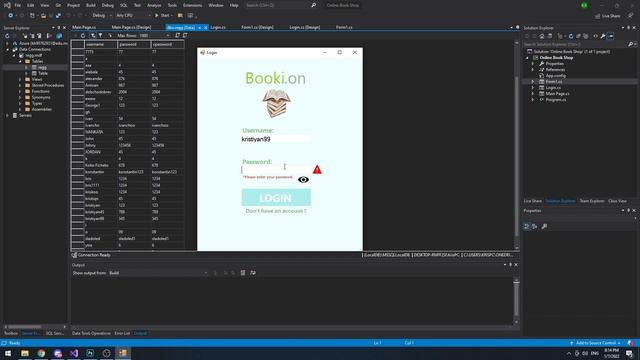Collapse the Data Connections node
This screenshot has height=360, width=640.
(x=7, y=49)
